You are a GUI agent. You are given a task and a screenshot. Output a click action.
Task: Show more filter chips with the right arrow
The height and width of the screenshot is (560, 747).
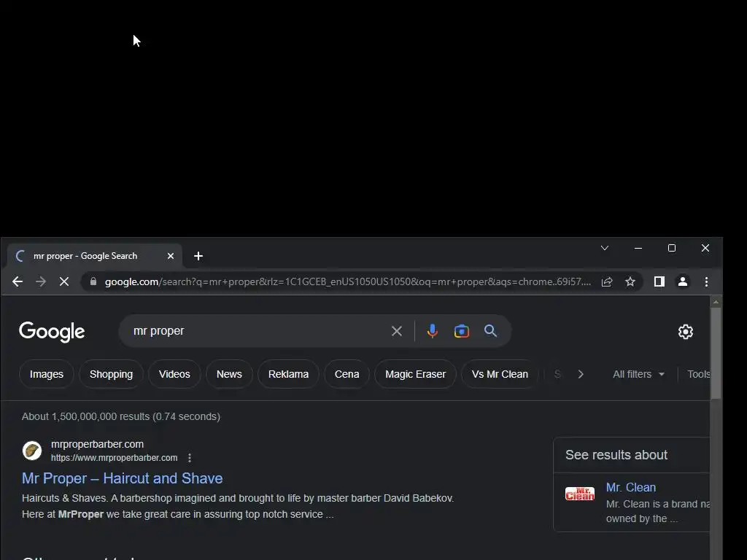click(x=580, y=374)
